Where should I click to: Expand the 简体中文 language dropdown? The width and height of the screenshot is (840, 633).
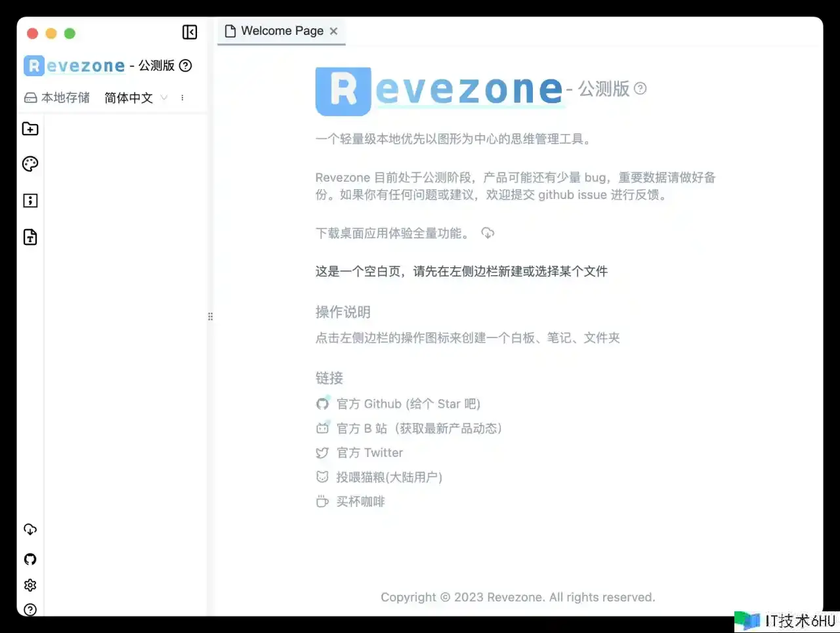click(x=136, y=98)
